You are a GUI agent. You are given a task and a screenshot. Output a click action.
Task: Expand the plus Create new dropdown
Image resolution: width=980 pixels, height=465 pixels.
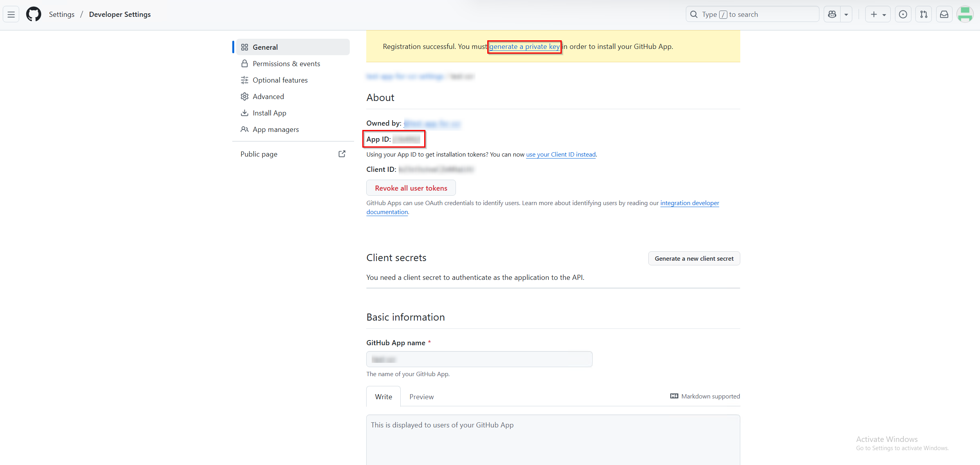(x=878, y=14)
